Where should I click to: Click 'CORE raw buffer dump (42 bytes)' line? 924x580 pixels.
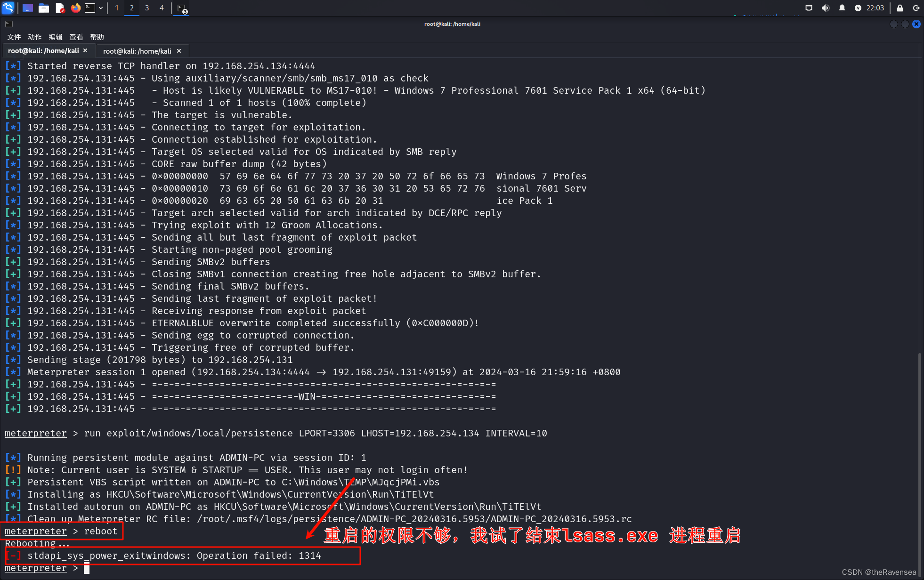(x=166, y=164)
